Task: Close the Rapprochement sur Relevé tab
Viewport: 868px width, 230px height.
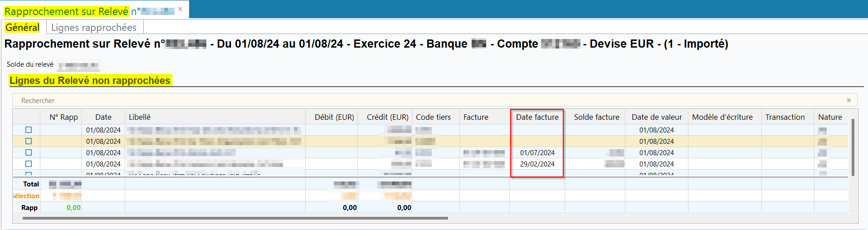Action: [180, 9]
